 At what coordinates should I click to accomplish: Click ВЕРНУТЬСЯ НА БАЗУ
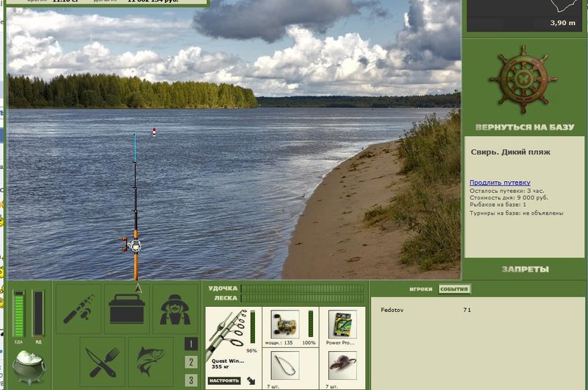pyautogui.click(x=525, y=127)
